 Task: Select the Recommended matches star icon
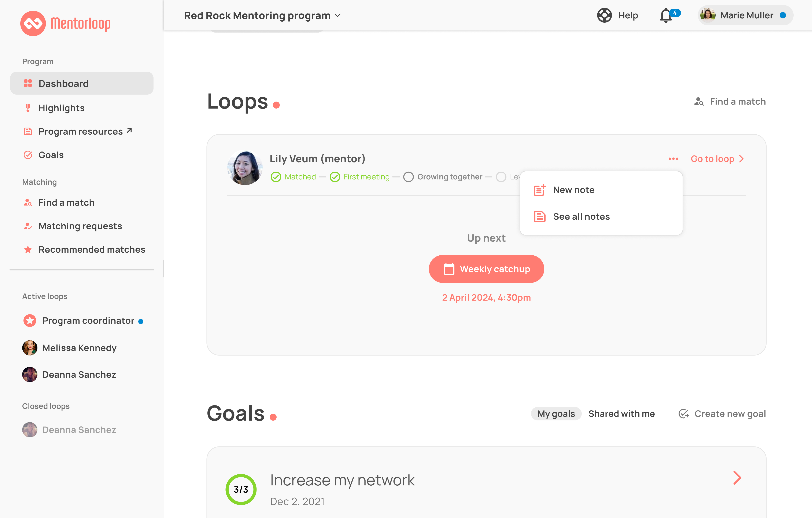(x=28, y=249)
